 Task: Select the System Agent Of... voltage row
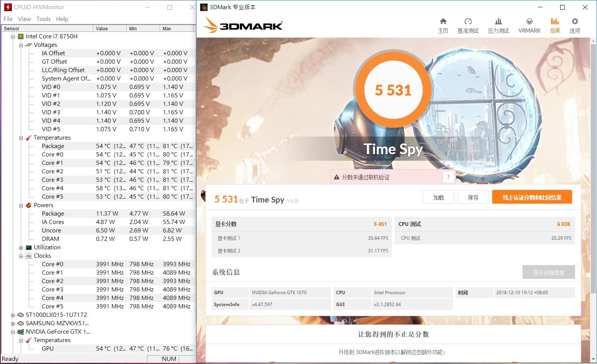tap(118, 79)
